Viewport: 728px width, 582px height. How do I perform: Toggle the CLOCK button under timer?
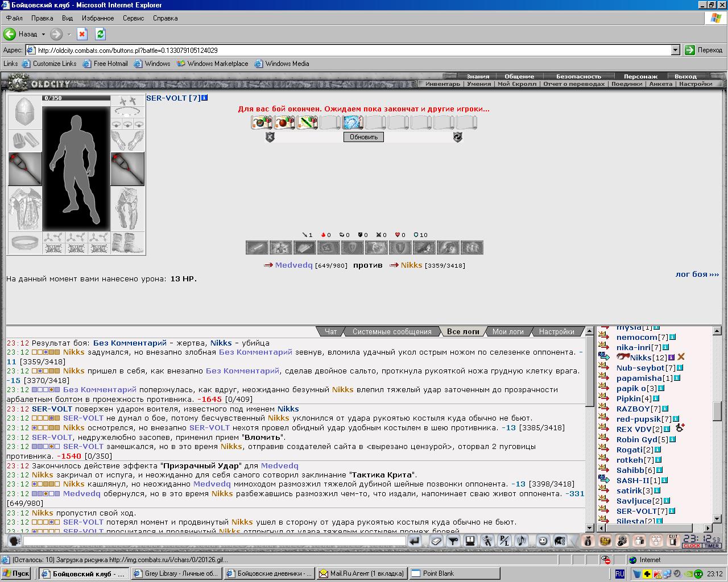click(692, 546)
